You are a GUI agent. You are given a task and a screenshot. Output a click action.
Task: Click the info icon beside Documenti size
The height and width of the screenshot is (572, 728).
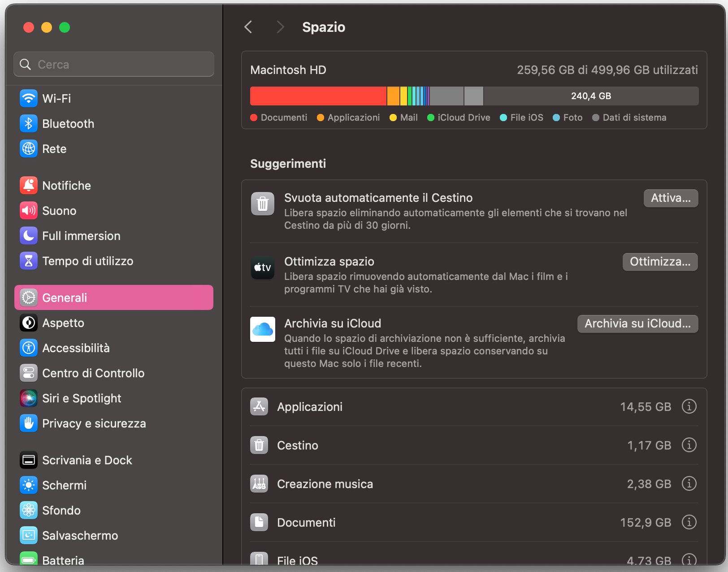click(689, 522)
